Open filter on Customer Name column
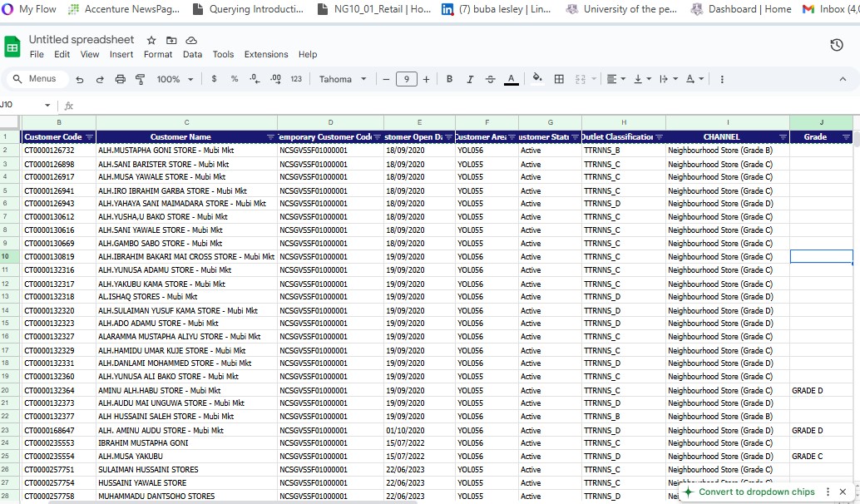Screen dimensions: 860x504 point(270,137)
